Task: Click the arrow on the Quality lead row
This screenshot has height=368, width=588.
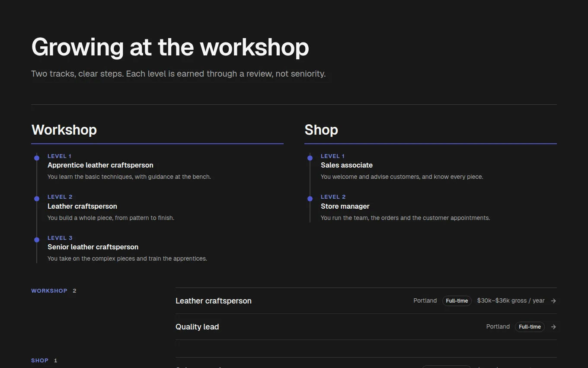Action: coord(553,327)
